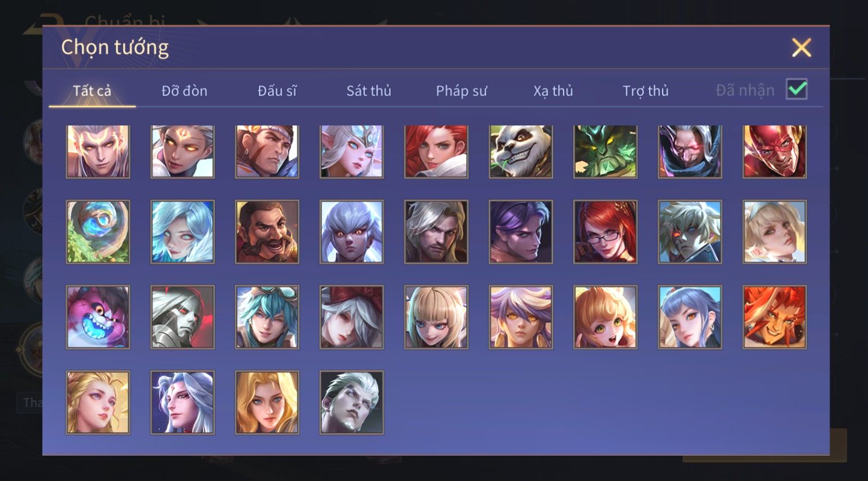Filter by the Xạ thủ tab
The width and height of the screenshot is (868, 481).
tap(553, 91)
